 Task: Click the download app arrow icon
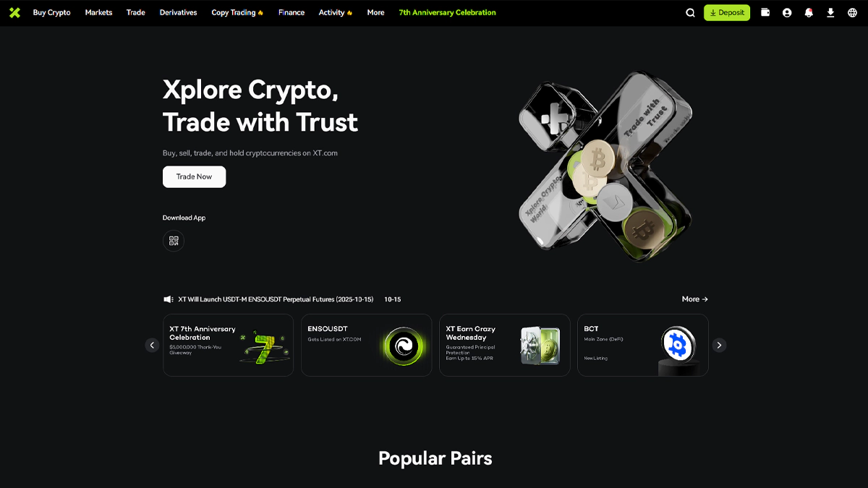[x=830, y=12]
